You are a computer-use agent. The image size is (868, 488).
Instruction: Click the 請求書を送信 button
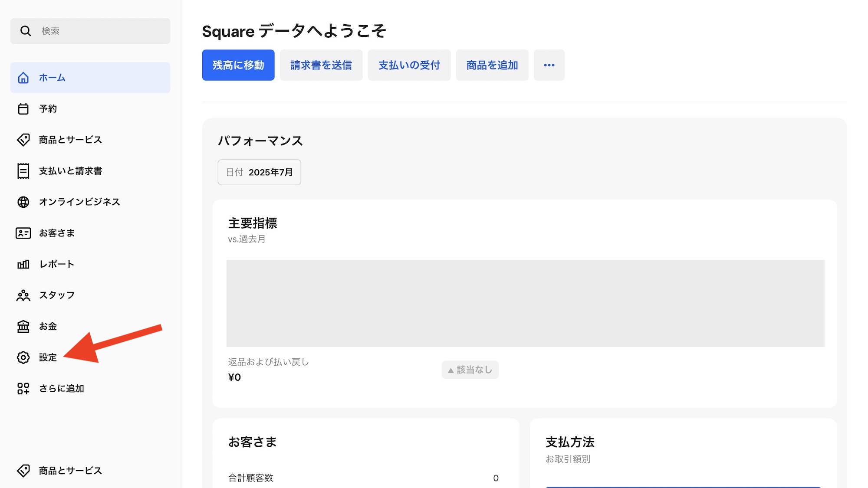(x=321, y=65)
